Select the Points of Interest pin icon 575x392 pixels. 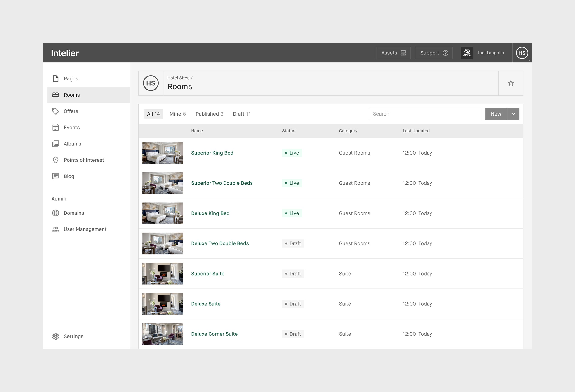point(55,160)
